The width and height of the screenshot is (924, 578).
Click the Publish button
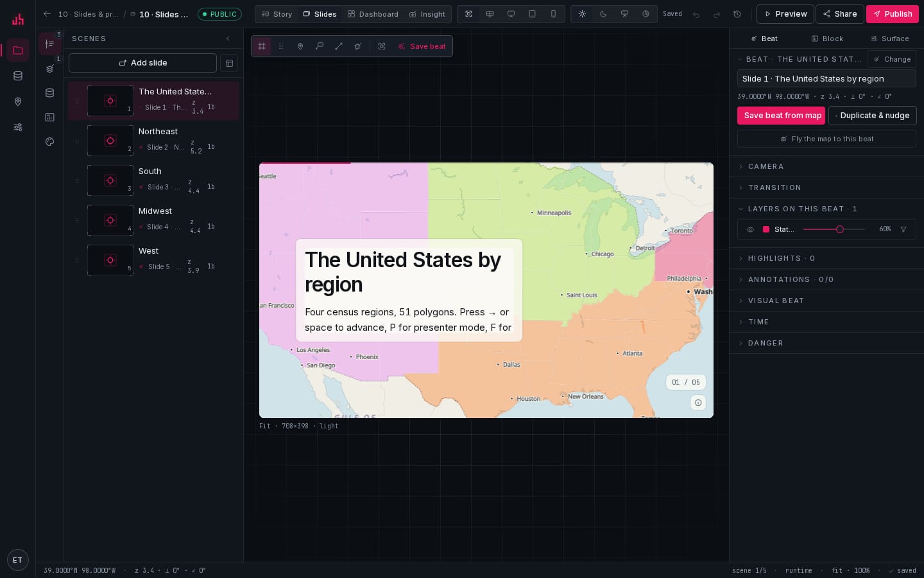click(x=893, y=14)
